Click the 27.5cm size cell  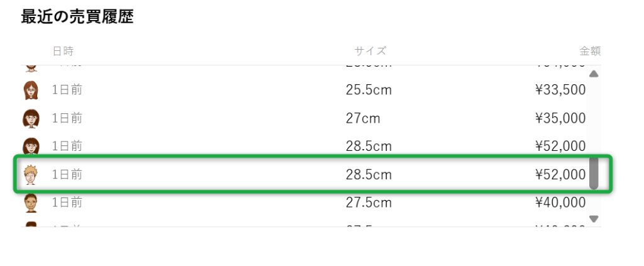(x=369, y=202)
